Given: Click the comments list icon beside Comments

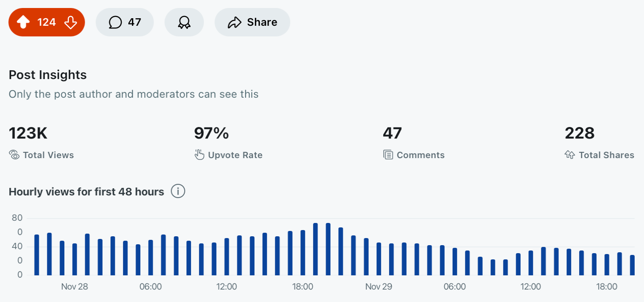Looking at the screenshot, I should coord(388,155).
